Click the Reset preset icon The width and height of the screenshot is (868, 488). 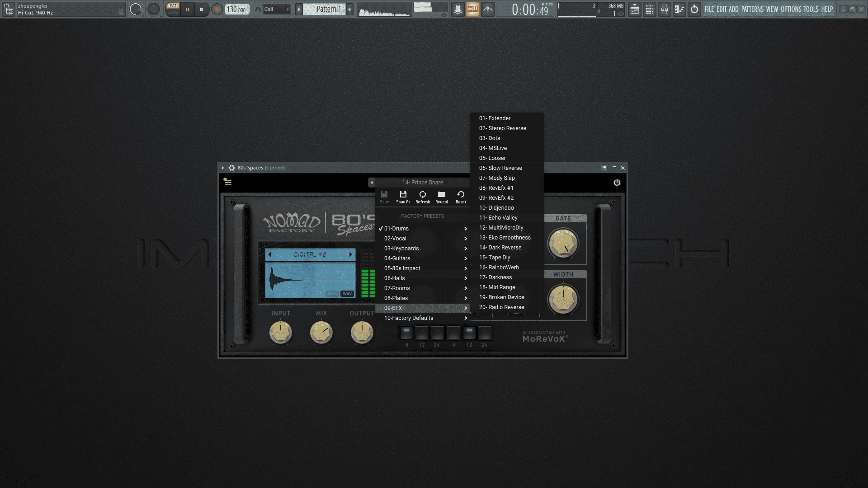coord(461,197)
